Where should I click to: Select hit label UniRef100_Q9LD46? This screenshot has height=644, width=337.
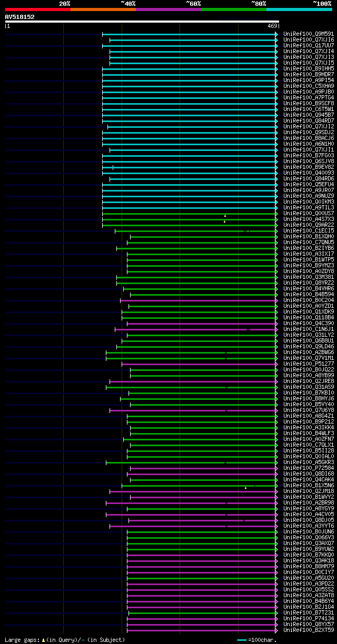pos(309,347)
